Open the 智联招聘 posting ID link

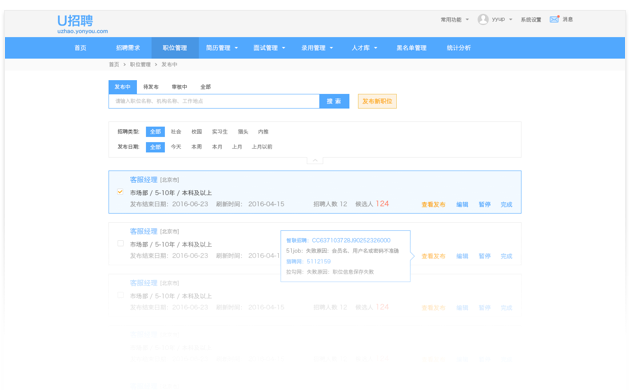pos(351,240)
